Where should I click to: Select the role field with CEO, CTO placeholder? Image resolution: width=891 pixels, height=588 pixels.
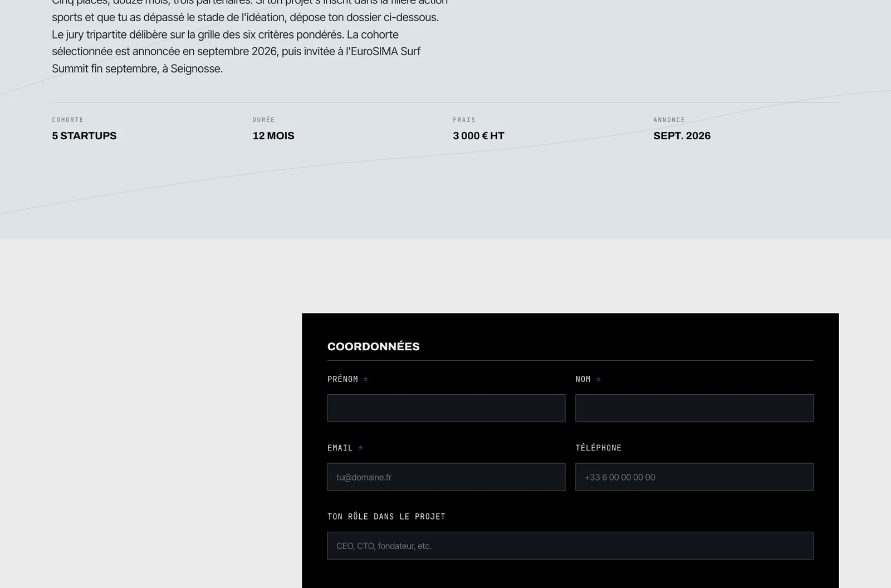click(x=570, y=546)
